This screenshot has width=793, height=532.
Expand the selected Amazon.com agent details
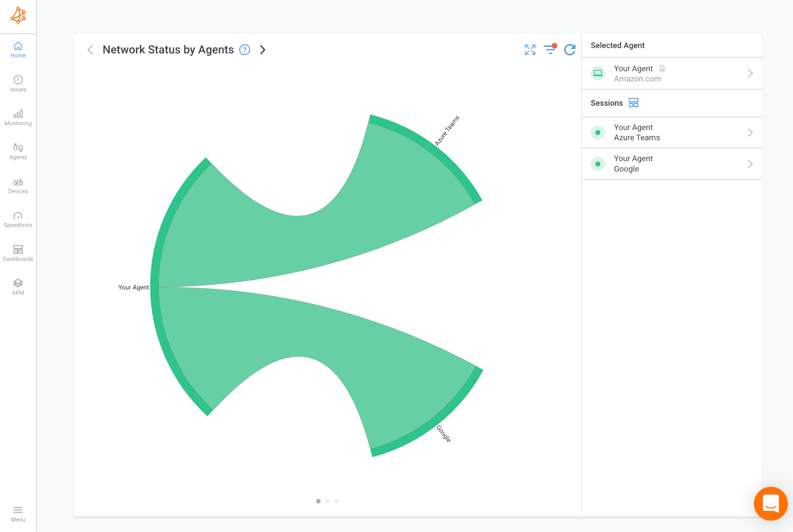750,73
